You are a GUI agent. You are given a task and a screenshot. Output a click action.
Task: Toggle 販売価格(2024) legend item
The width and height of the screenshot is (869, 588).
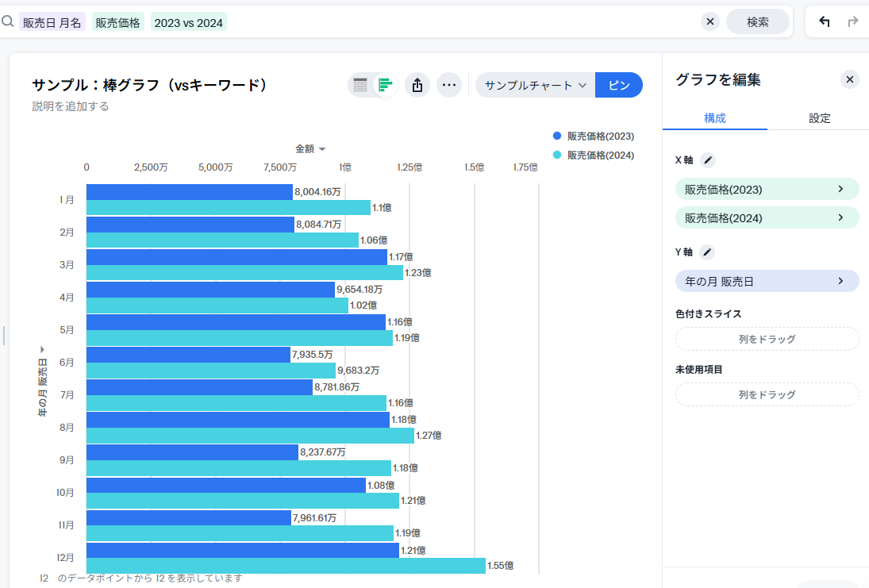pyautogui.click(x=594, y=156)
